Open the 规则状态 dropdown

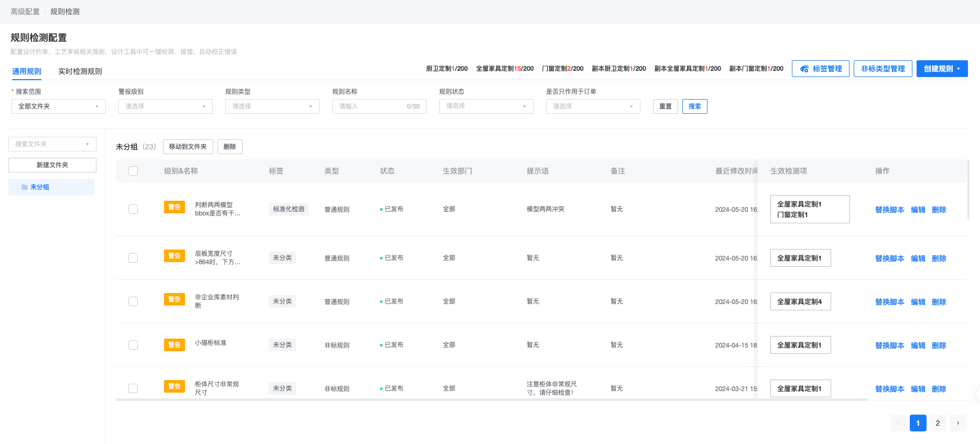(x=486, y=106)
